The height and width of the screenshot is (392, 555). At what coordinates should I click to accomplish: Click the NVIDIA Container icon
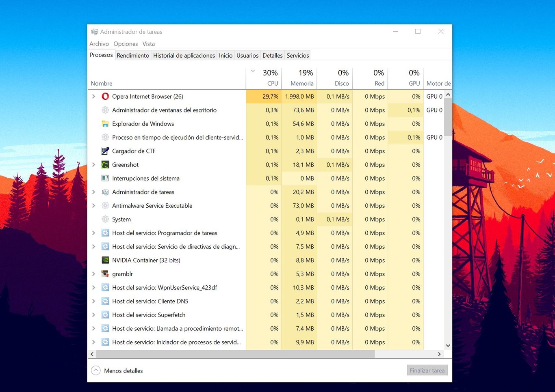[105, 260]
